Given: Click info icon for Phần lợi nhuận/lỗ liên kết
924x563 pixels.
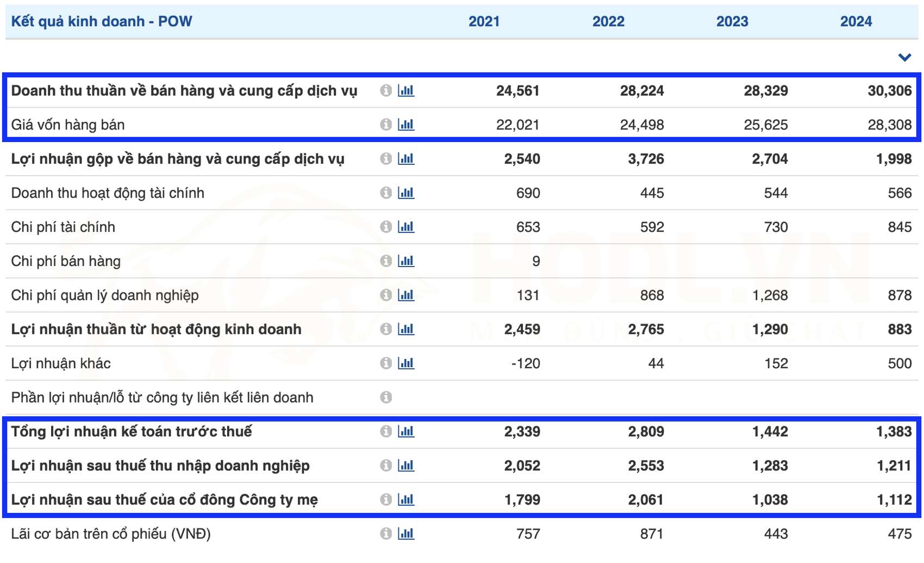Looking at the screenshot, I should [x=386, y=397].
